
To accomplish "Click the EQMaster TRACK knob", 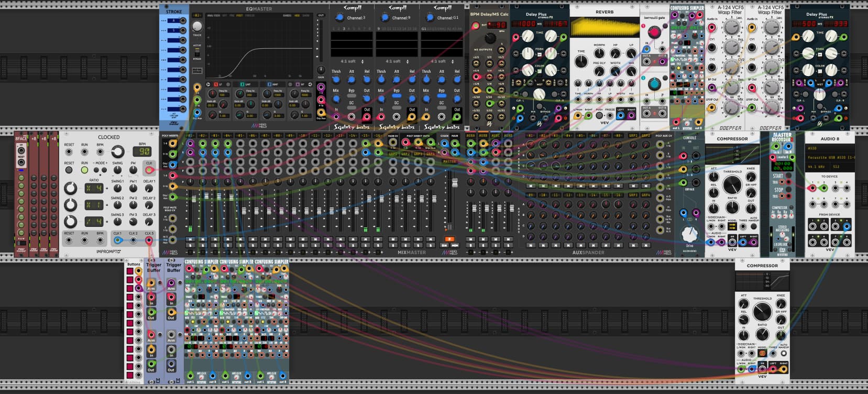I will [197, 26].
